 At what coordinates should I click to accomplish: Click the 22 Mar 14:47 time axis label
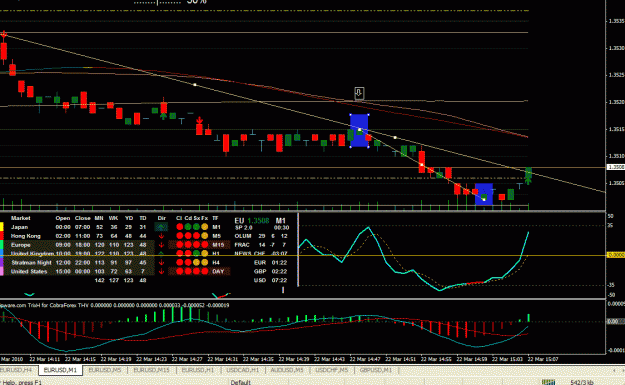365,359
